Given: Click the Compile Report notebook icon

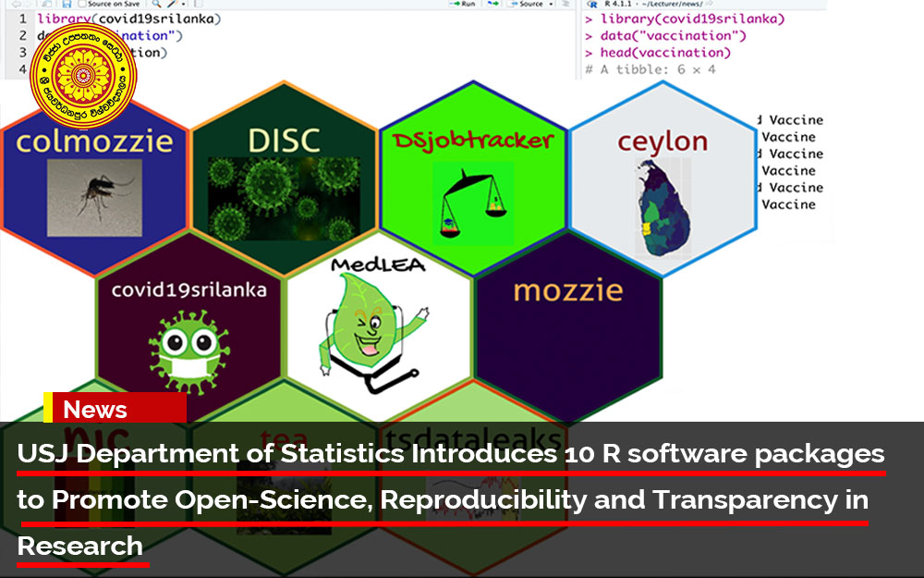Looking at the screenshot, I should pos(199,4).
